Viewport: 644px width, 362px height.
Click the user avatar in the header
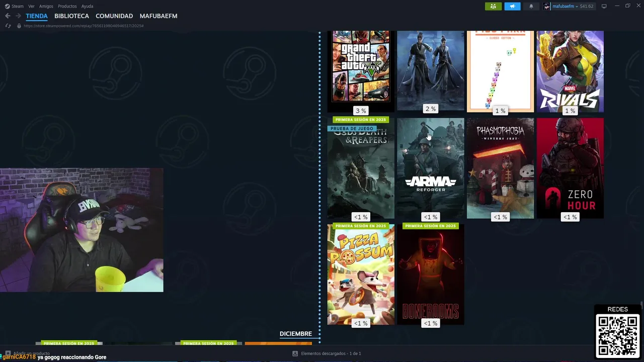(547, 6)
